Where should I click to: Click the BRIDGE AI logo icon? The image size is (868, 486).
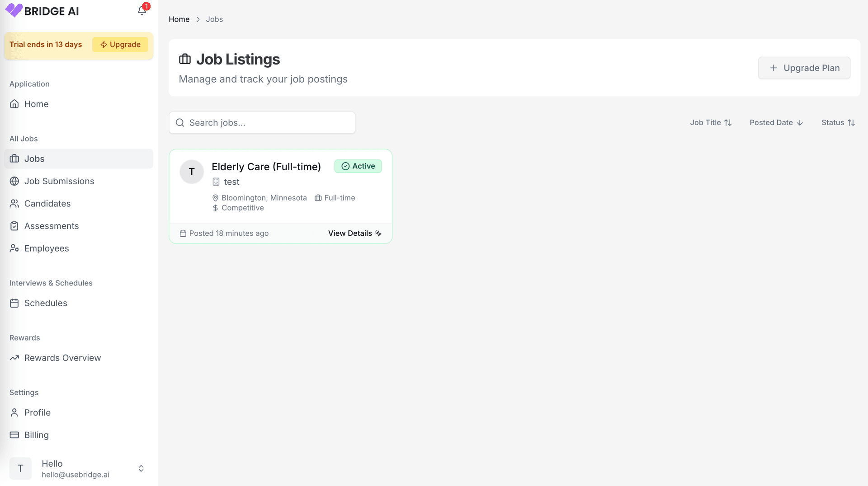pos(14,10)
